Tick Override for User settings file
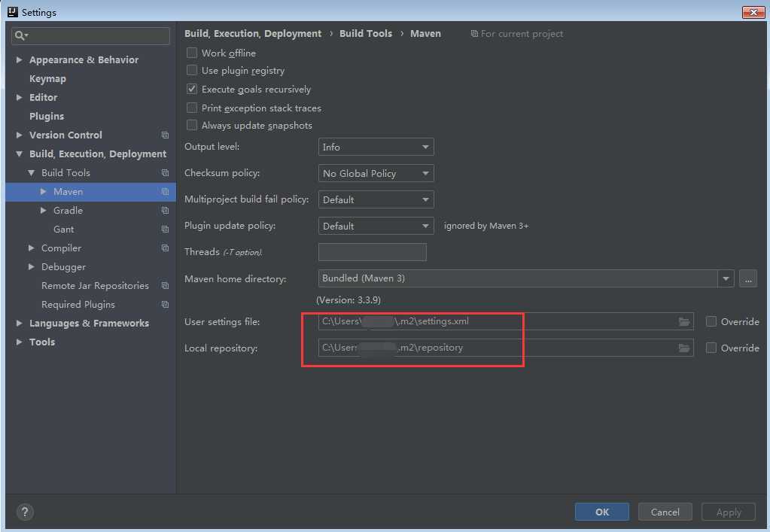Image resolution: width=770 pixels, height=532 pixels. coord(711,321)
